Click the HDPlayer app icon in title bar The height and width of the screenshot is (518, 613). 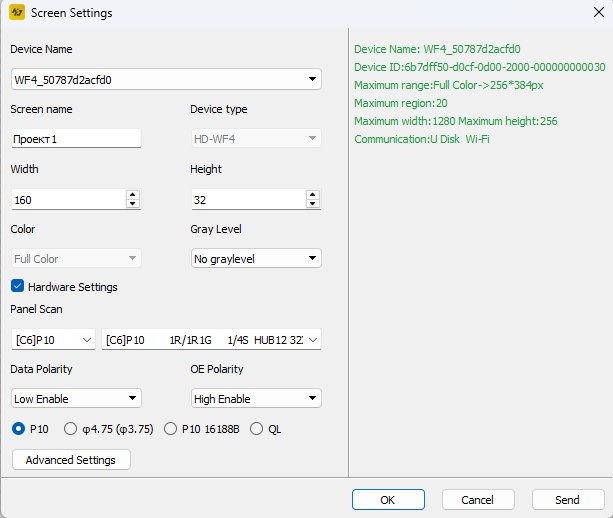pos(17,13)
